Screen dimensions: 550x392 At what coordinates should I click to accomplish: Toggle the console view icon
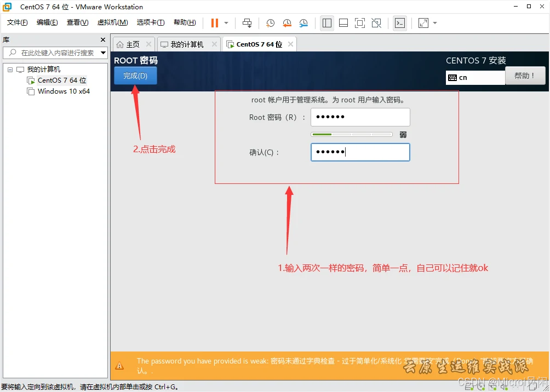(x=400, y=23)
